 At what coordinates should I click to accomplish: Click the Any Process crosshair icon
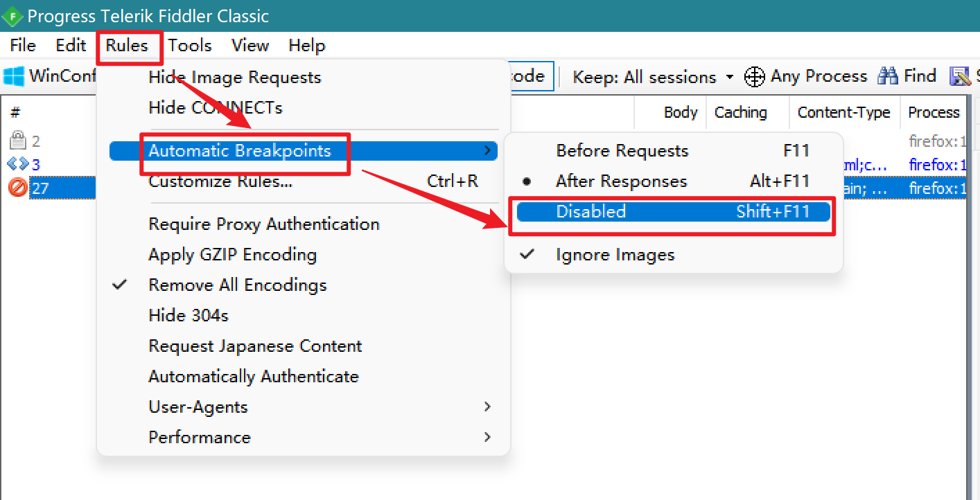755,77
